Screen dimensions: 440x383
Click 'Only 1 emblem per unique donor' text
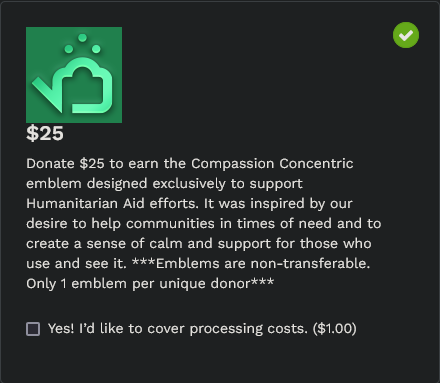point(138,284)
